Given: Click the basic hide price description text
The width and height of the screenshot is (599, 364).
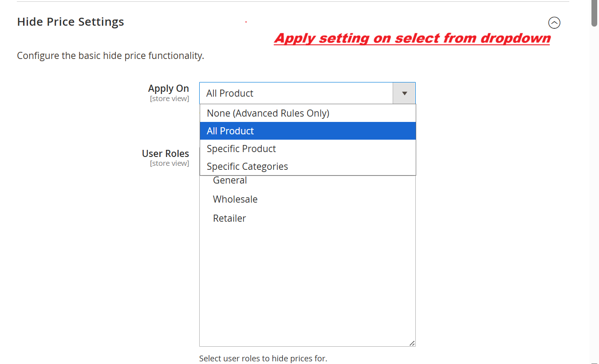Looking at the screenshot, I should pyautogui.click(x=110, y=56).
